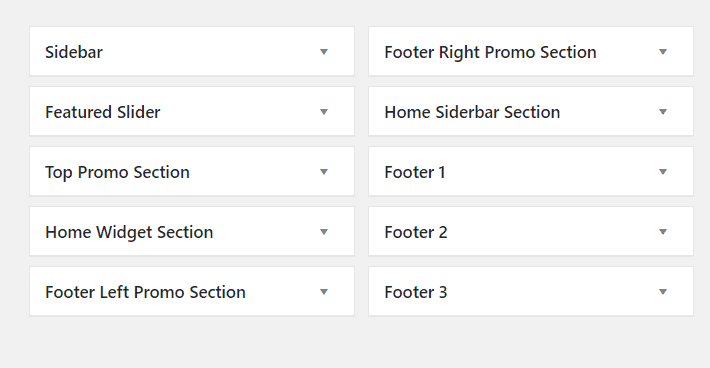Expand the Sidebar widget area arrow
The image size is (710, 368).
coord(324,52)
